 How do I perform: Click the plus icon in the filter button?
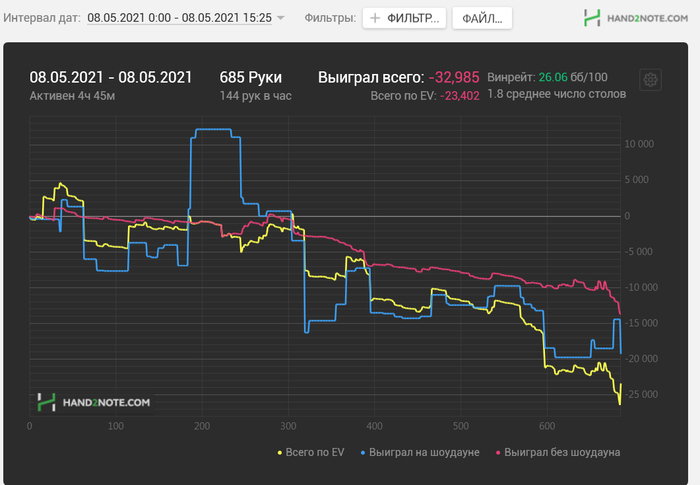375,18
